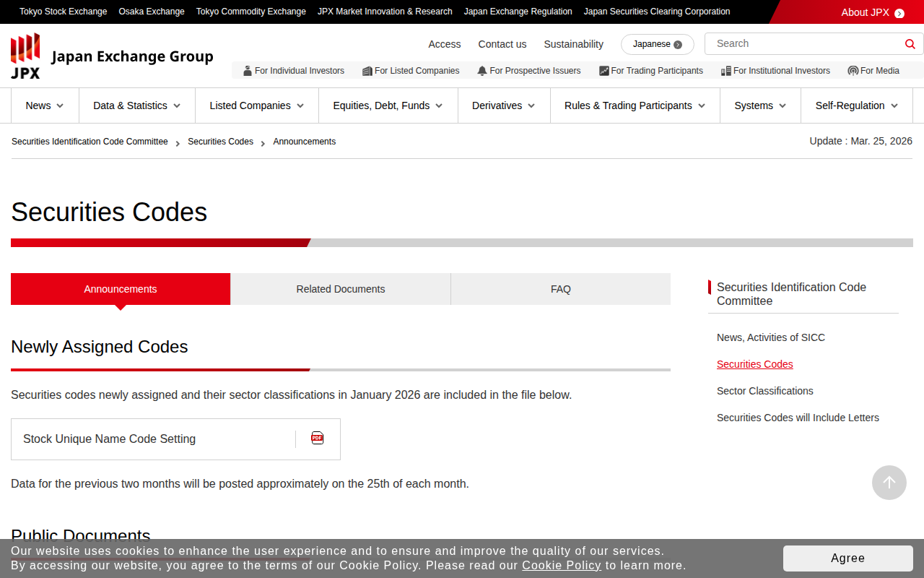
Task: Click the Announcements breadcrumb text
Action: 305,142
